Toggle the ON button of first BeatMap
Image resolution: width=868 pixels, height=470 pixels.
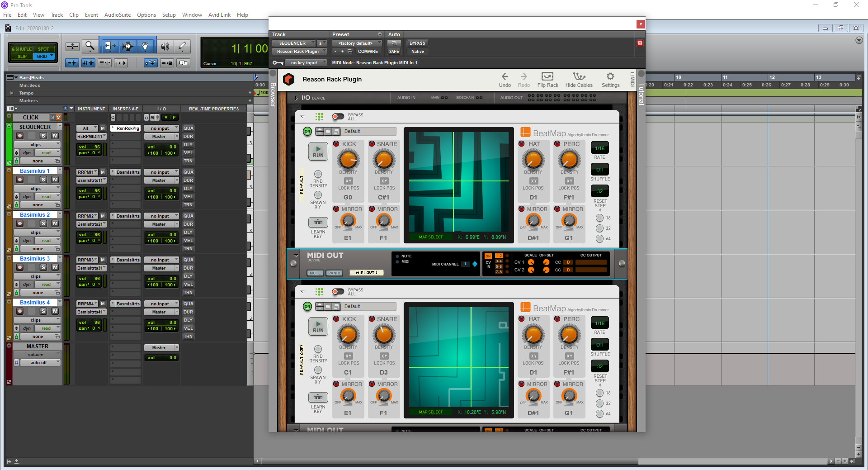(x=307, y=131)
